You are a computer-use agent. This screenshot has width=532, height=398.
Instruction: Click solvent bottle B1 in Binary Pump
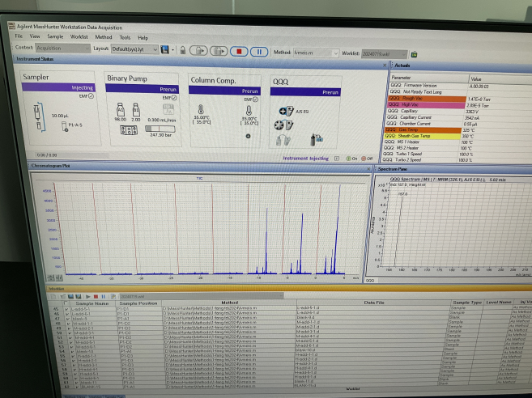pos(136,110)
